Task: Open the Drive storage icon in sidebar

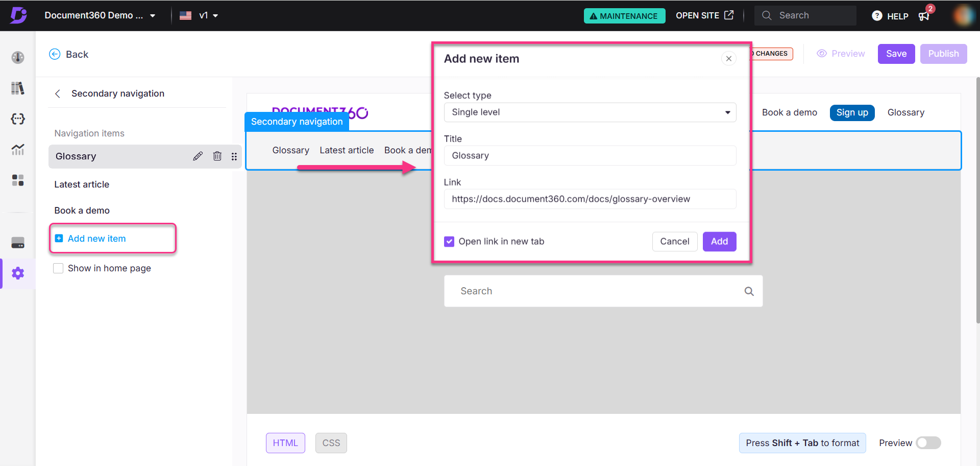Action: tap(18, 243)
